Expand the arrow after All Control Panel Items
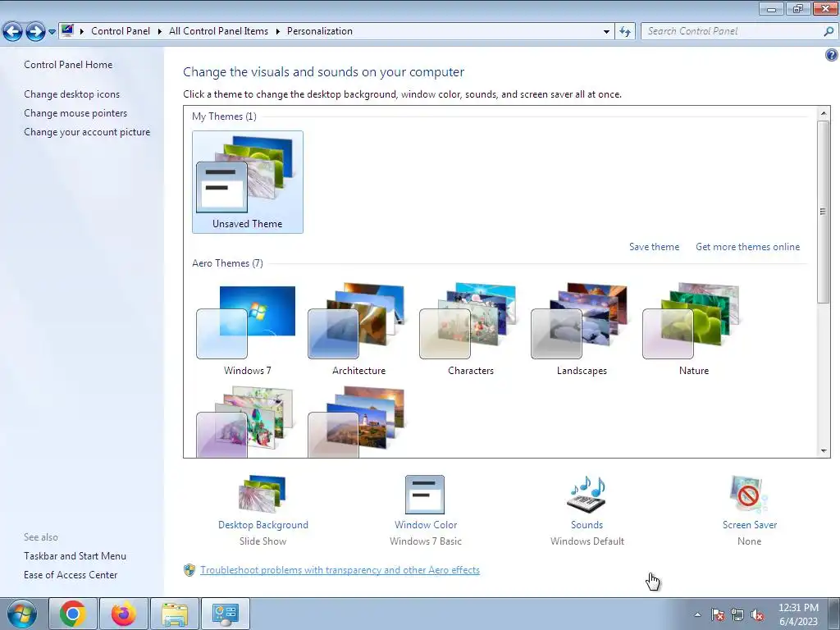 pos(277,31)
